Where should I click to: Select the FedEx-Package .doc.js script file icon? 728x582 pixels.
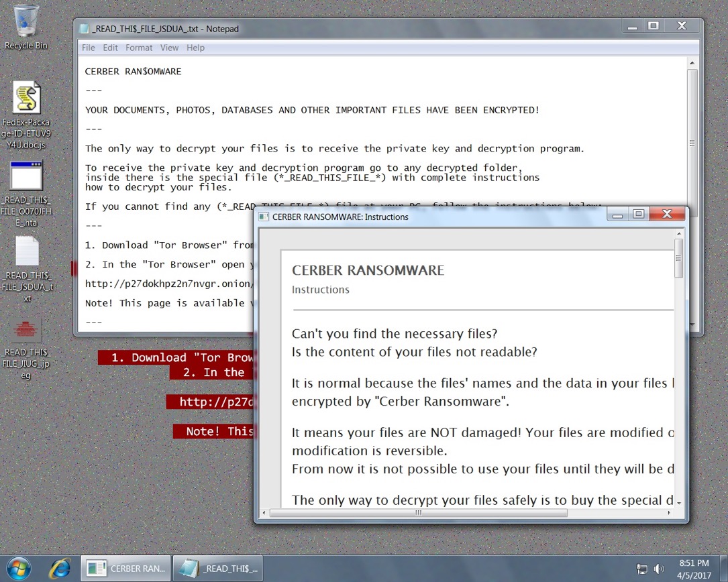(26, 115)
